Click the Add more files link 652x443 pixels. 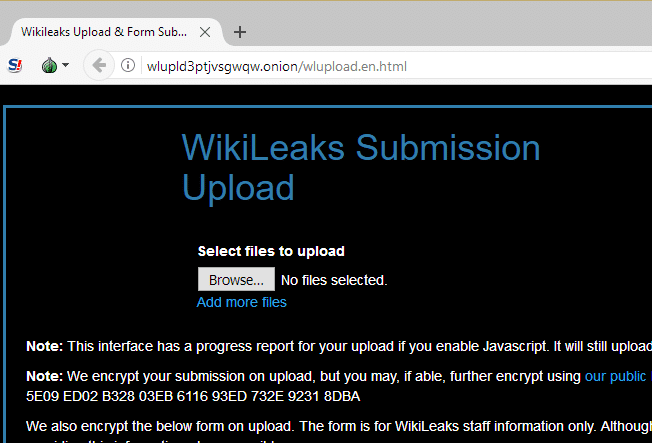[241, 302]
